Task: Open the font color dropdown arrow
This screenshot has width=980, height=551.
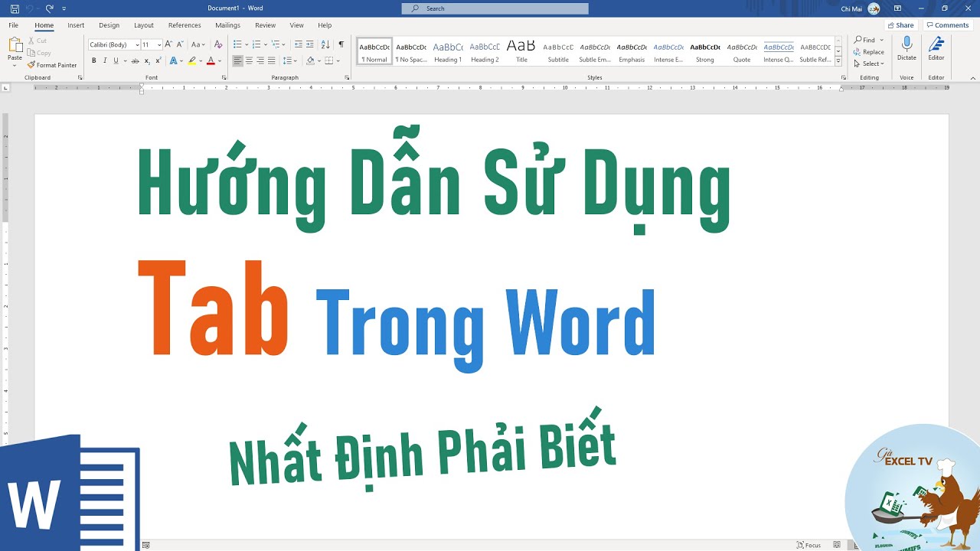Action: tap(220, 60)
